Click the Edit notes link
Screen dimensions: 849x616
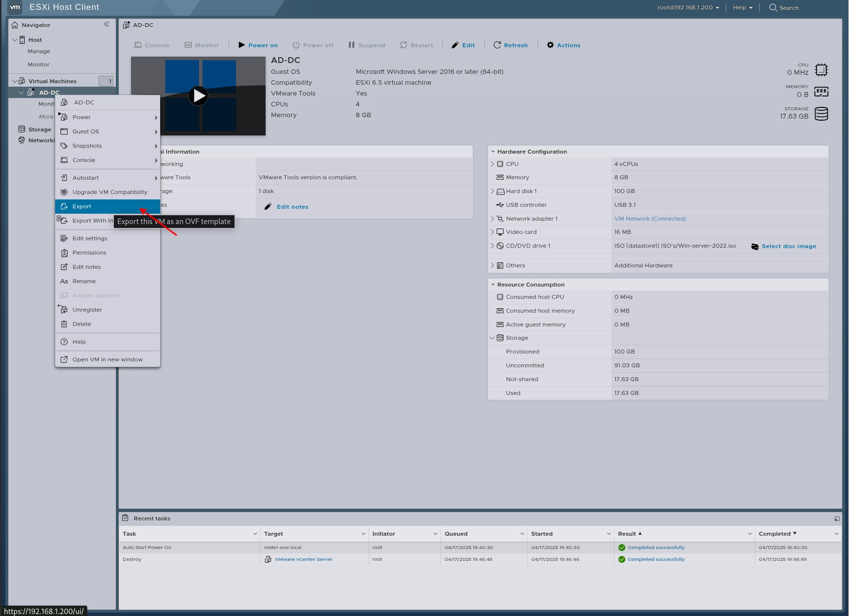(292, 207)
